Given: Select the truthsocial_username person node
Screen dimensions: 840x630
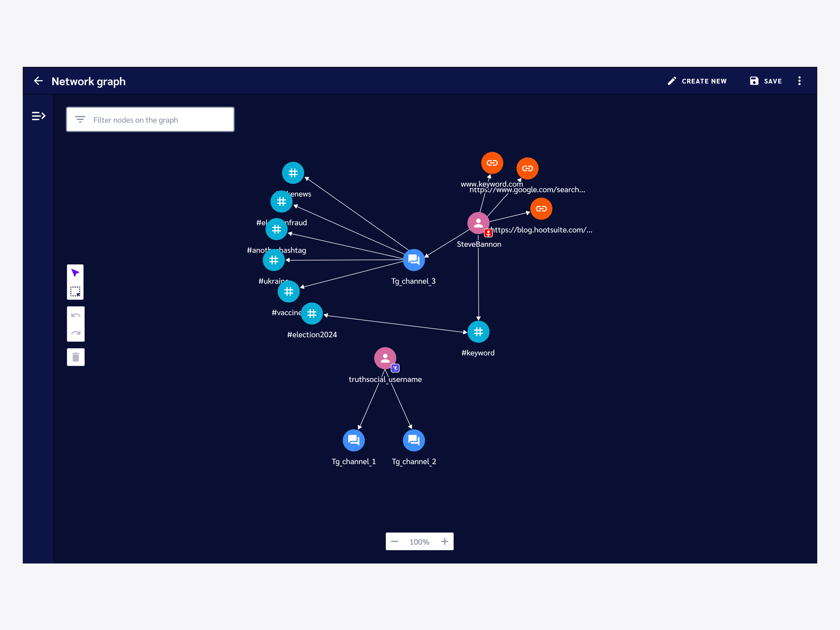Looking at the screenshot, I should pos(385,358).
